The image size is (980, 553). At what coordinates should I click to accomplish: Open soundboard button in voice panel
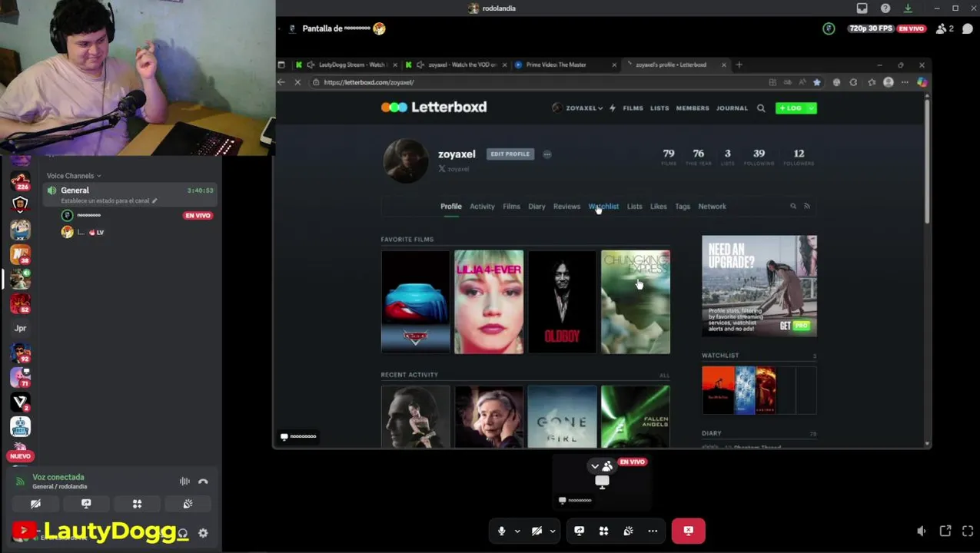(x=188, y=504)
